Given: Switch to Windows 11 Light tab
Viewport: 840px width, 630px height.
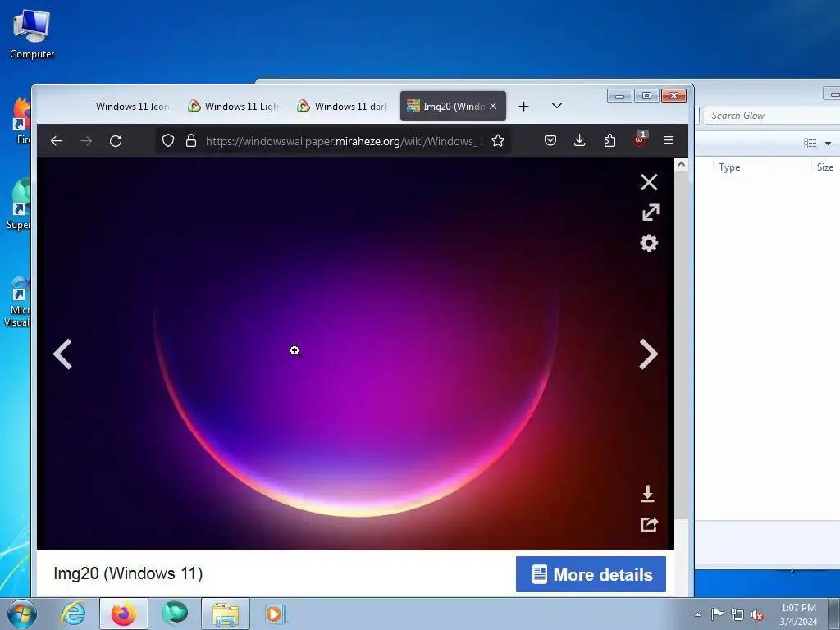Looking at the screenshot, I should point(235,106).
